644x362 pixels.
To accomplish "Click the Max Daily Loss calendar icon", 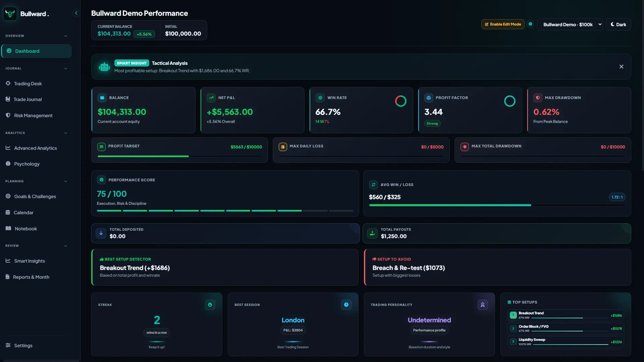I will (283, 147).
